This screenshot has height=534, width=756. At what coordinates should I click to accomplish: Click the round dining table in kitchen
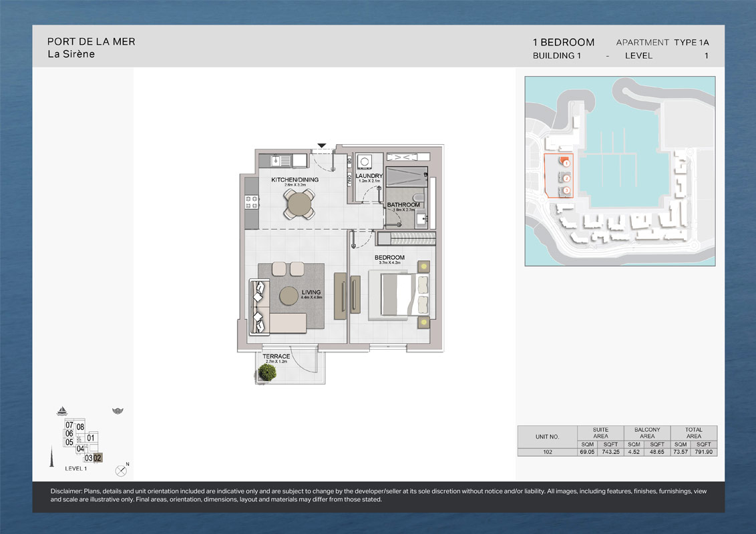click(300, 204)
